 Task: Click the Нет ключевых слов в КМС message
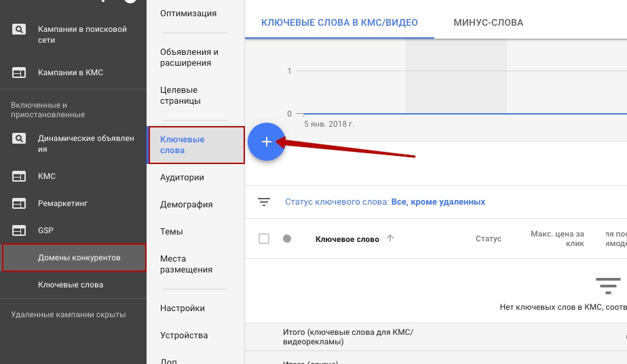click(563, 307)
